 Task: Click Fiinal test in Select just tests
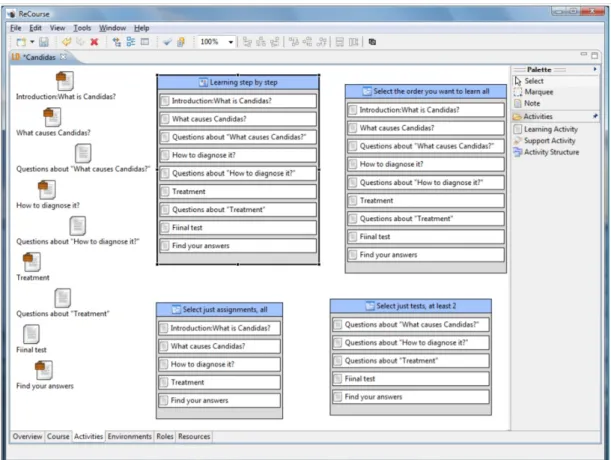point(411,379)
